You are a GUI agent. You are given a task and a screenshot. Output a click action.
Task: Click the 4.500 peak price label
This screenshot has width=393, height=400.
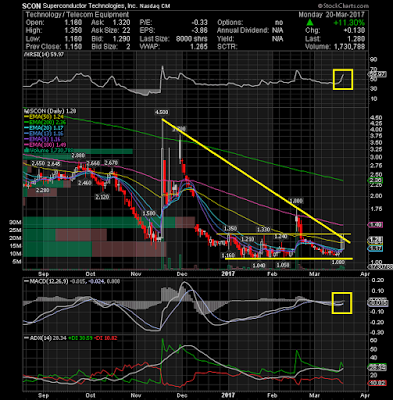(162, 112)
